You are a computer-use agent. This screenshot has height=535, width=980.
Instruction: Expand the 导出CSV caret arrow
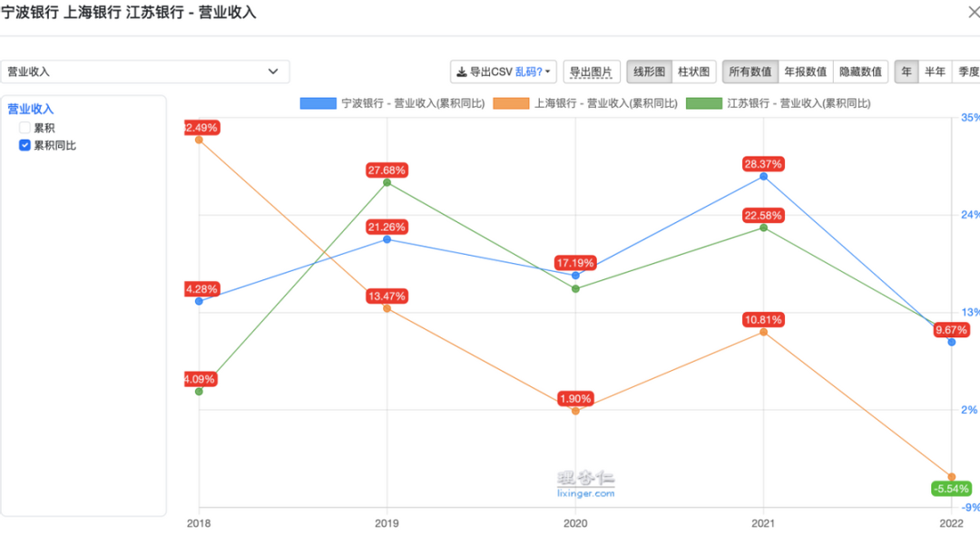point(548,72)
